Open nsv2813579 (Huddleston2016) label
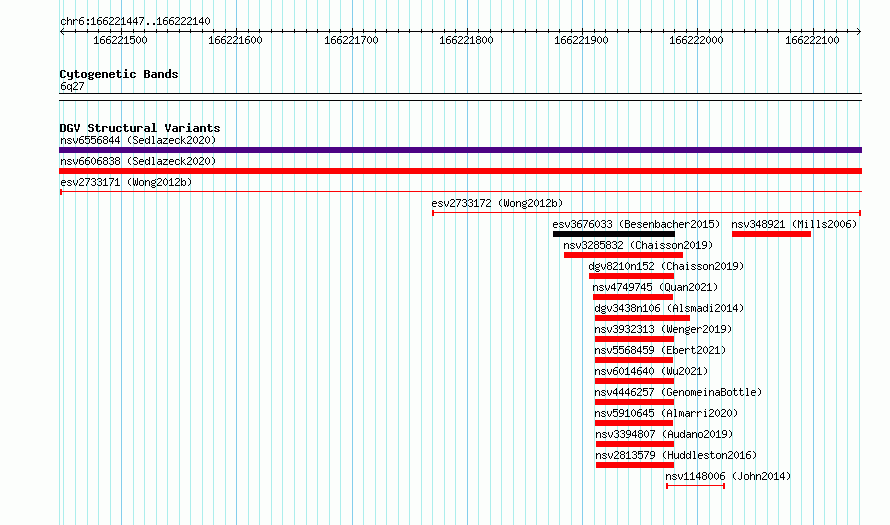 point(676,455)
